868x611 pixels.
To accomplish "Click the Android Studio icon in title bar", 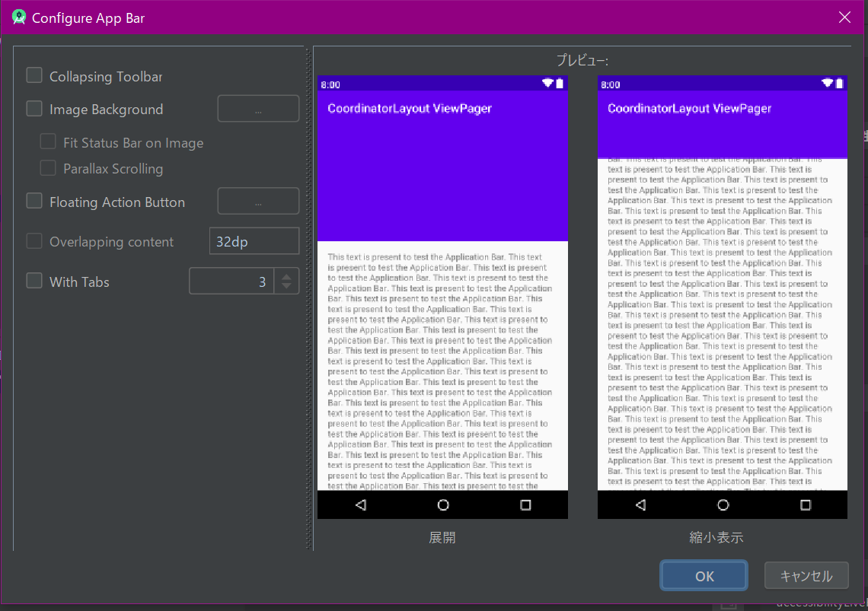I will [19, 18].
